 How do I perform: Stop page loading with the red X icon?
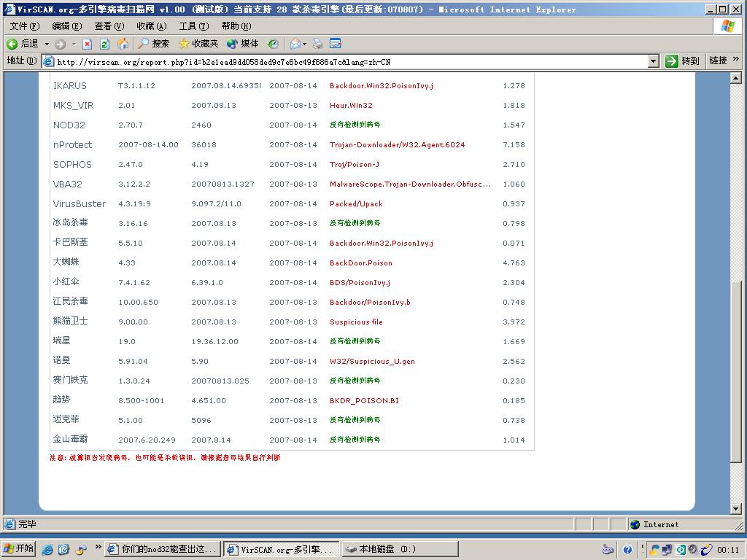point(88,44)
